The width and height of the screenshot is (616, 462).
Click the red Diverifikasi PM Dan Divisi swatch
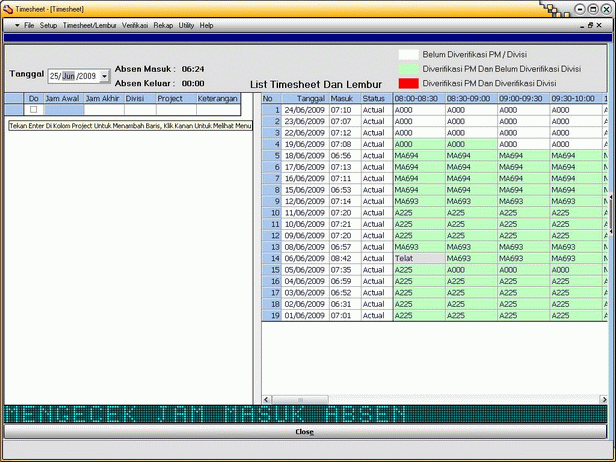[408, 83]
